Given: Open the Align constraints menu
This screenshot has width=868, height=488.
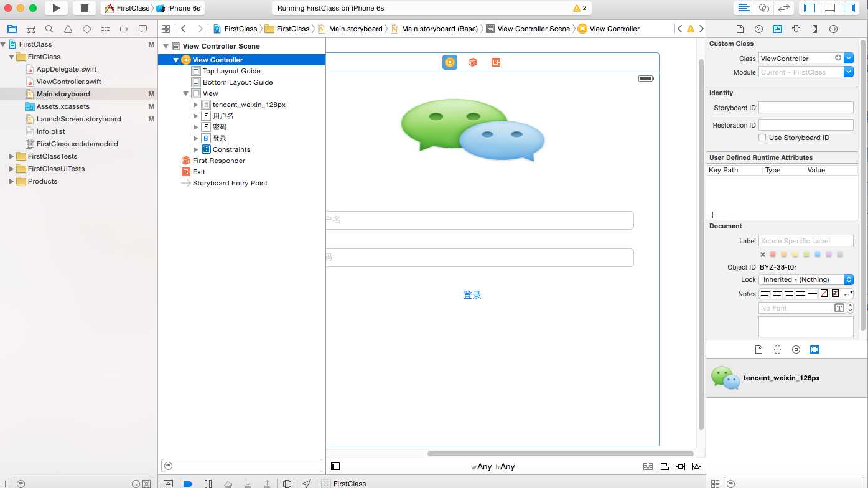Looking at the screenshot, I should point(664,466).
